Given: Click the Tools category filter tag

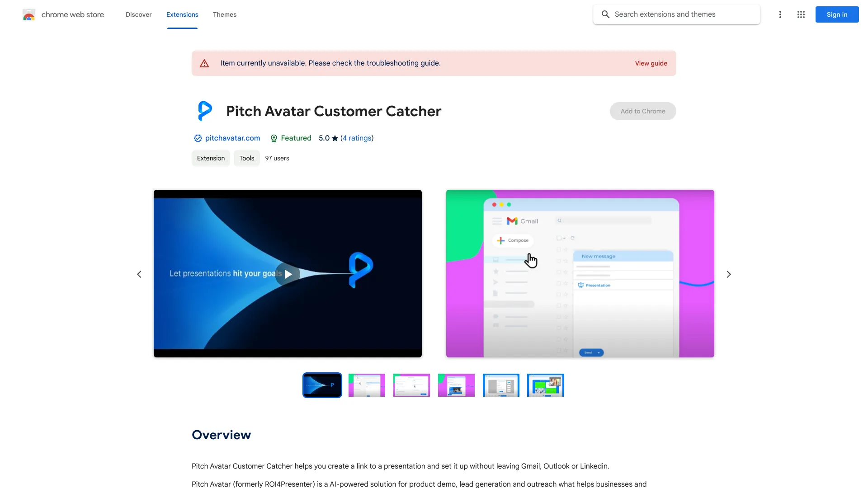Looking at the screenshot, I should tap(247, 158).
